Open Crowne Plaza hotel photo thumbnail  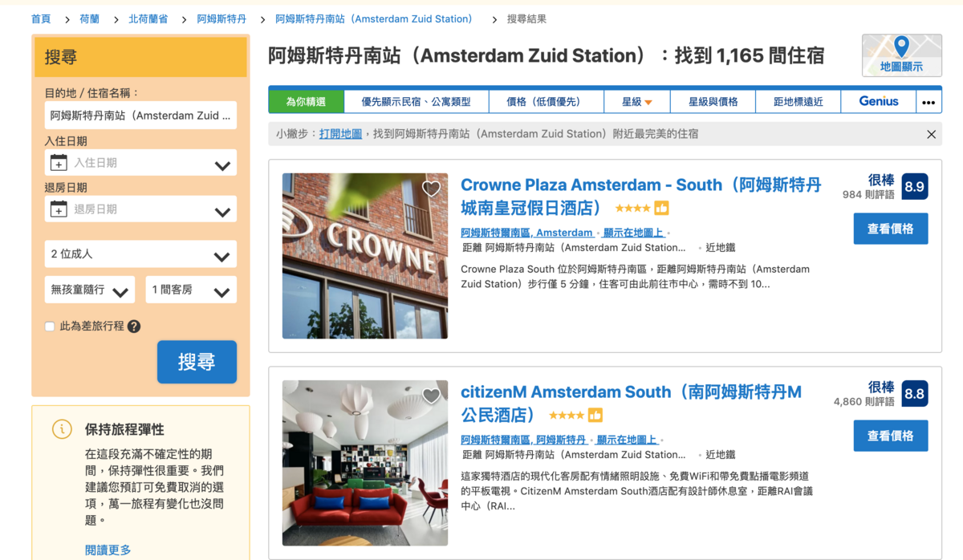point(365,256)
